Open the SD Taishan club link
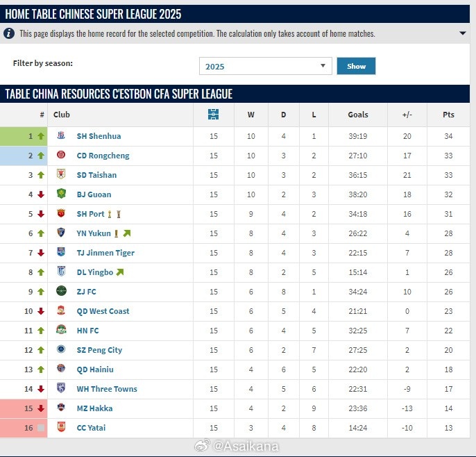476x457 pixels. [96, 175]
